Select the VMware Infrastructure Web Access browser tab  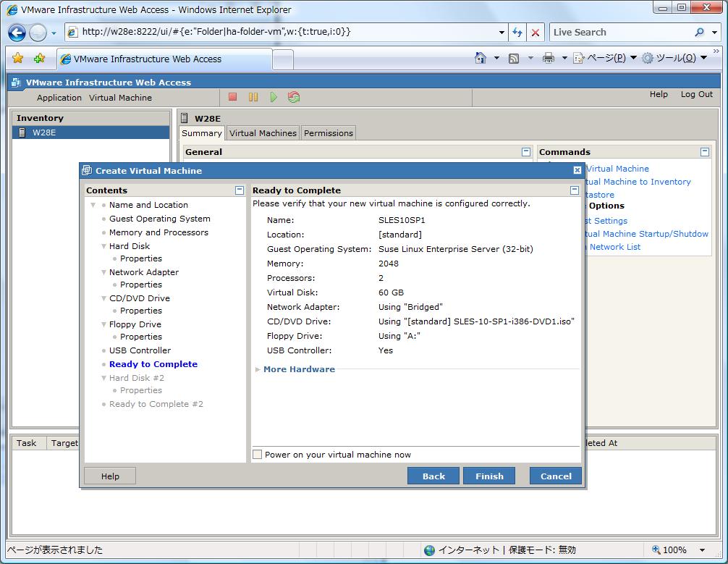[x=164, y=59]
